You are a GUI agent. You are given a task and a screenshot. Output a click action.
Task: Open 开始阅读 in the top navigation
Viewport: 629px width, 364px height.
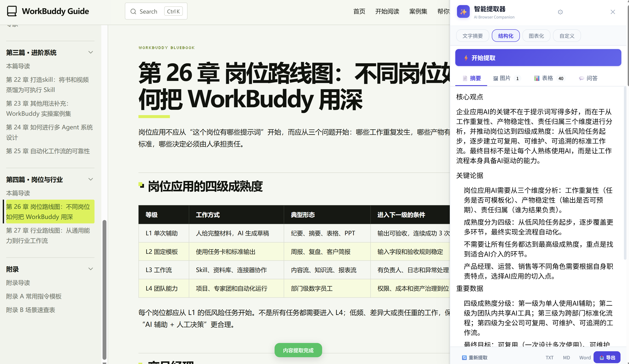click(x=387, y=11)
